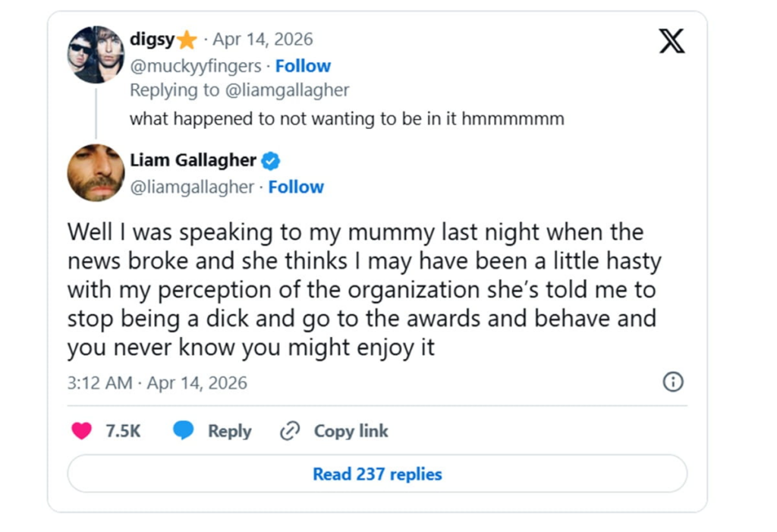
Task: Open digsy's profile picture
Action: (x=96, y=54)
